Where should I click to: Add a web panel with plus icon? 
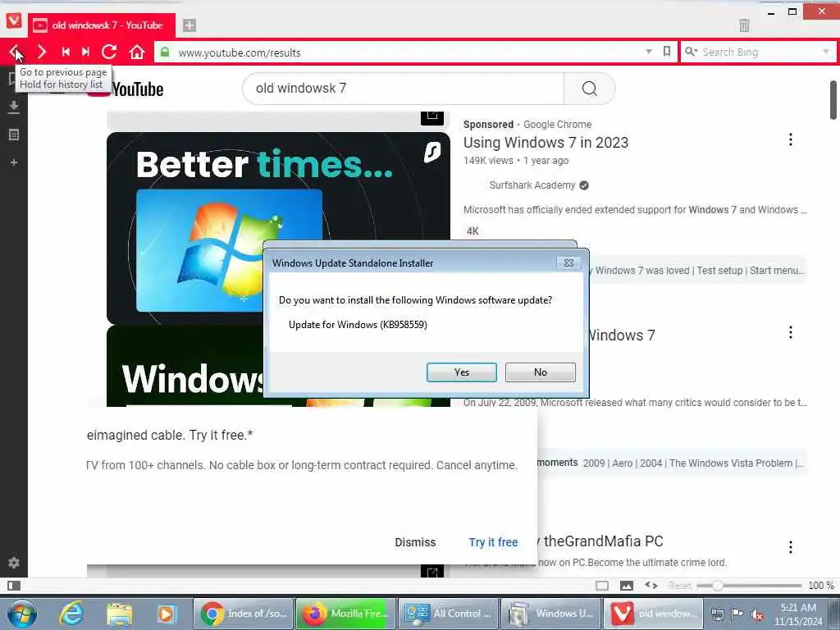[x=14, y=162]
